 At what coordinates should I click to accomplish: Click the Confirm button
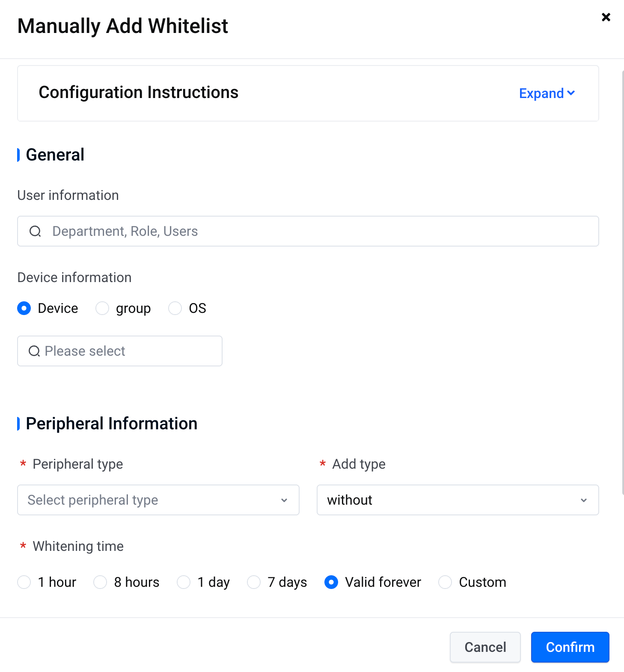pyautogui.click(x=570, y=647)
